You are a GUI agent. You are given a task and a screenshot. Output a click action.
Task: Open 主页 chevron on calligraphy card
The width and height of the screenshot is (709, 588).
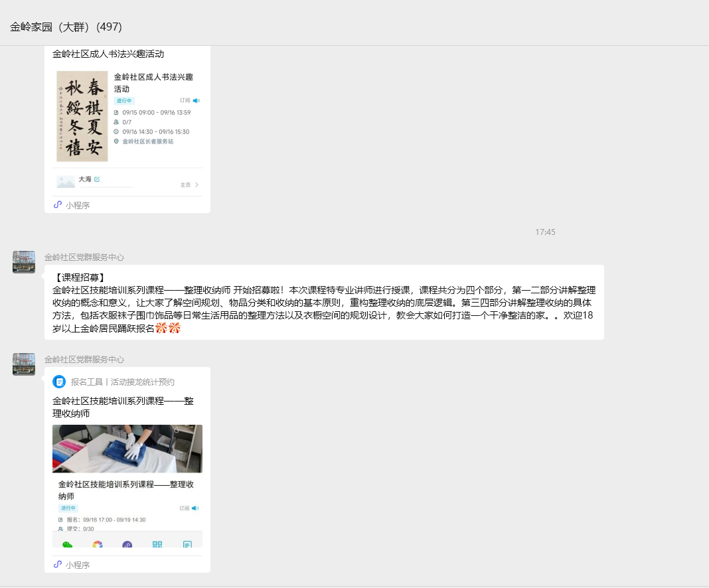197,185
